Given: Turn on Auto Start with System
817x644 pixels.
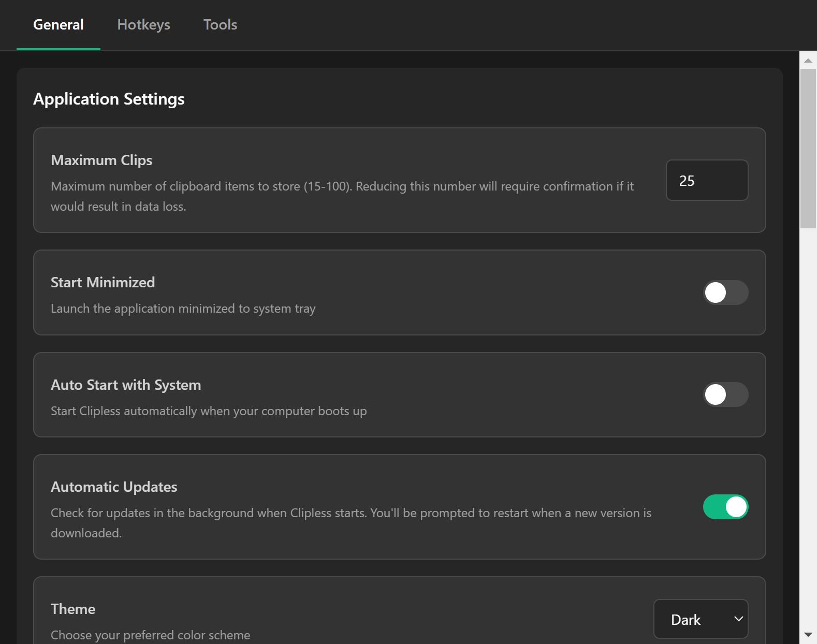Looking at the screenshot, I should tap(725, 394).
